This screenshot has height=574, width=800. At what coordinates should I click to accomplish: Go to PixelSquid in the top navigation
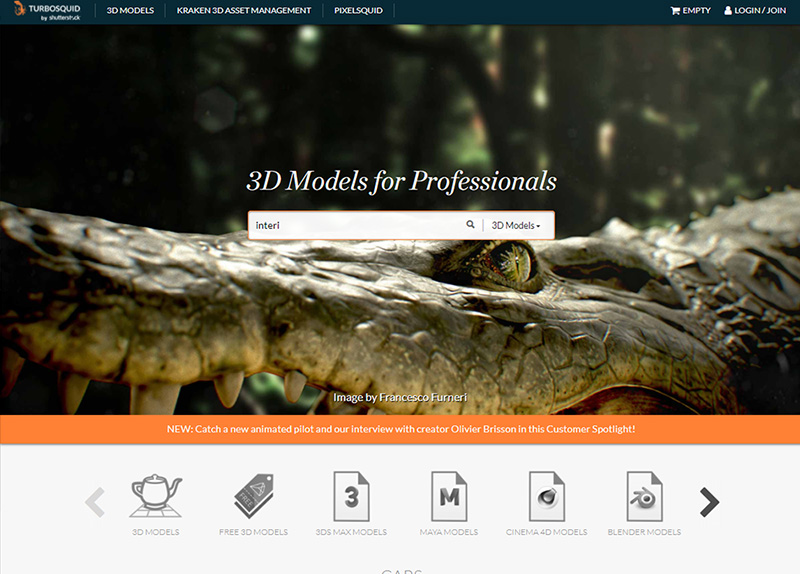(x=358, y=11)
